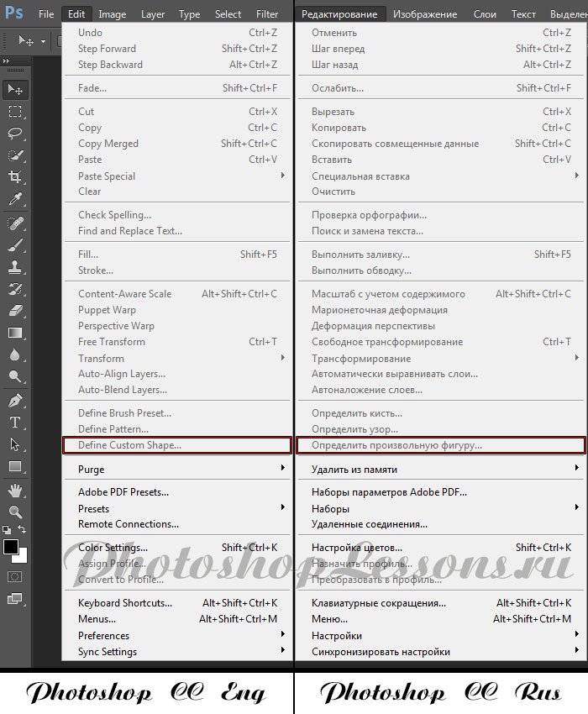
Task: Select the Rectangular Marquee tool
Action: (15, 111)
